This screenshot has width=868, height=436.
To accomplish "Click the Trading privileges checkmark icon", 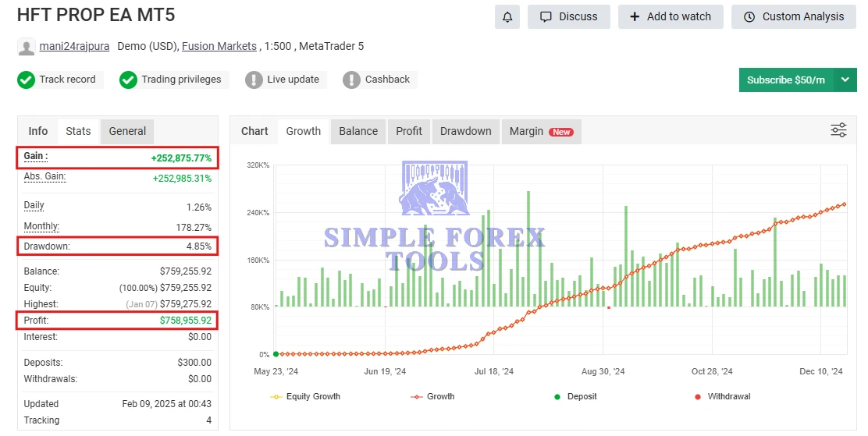I will 128,80.
